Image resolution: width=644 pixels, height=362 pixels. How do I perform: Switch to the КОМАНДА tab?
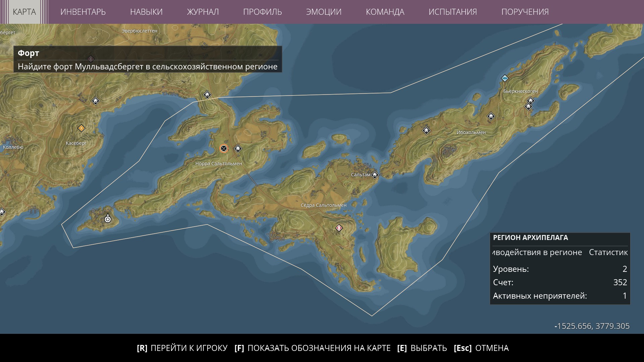(385, 12)
